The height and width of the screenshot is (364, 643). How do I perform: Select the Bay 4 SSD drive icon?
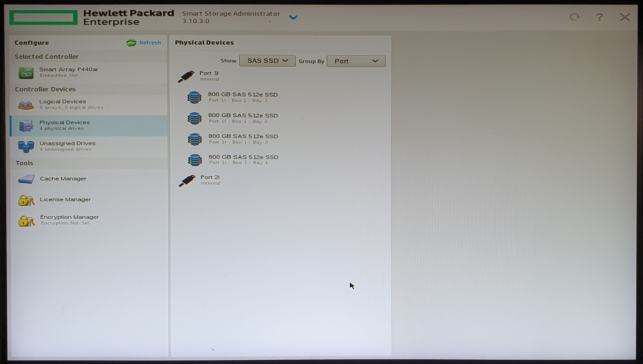(195, 160)
